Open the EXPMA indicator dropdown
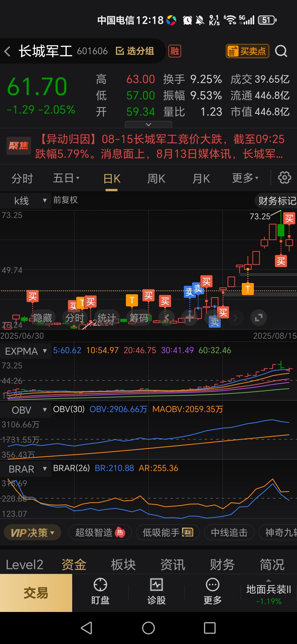The height and width of the screenshot is (644, 297). pos(26,351)
